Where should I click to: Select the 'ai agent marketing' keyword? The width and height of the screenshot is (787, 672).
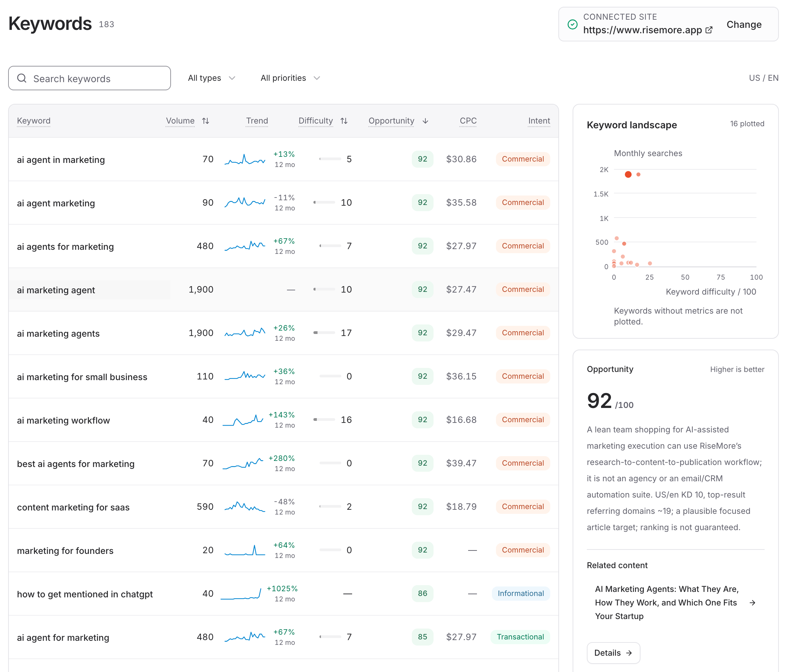click(56, 203)
